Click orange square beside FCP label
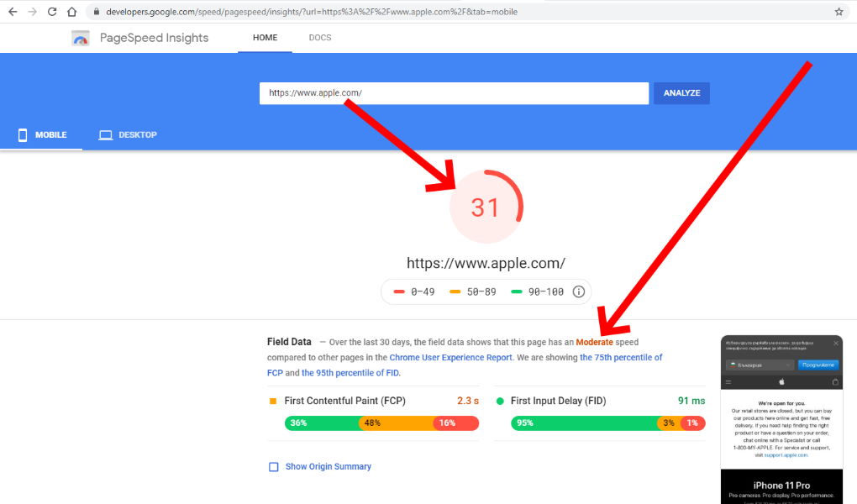This screenshot has width=857, height=504. coord(273,402)
